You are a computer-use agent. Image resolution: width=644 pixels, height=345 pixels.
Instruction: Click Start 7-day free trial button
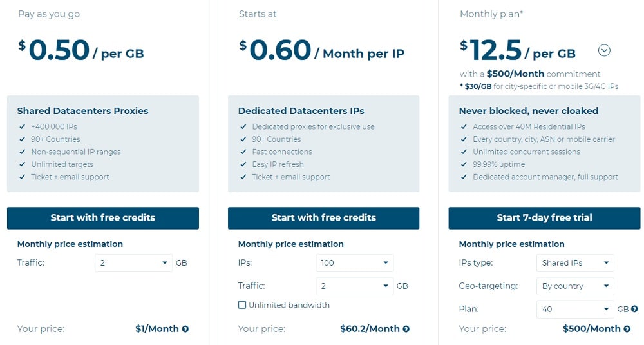tap(544, 218)
